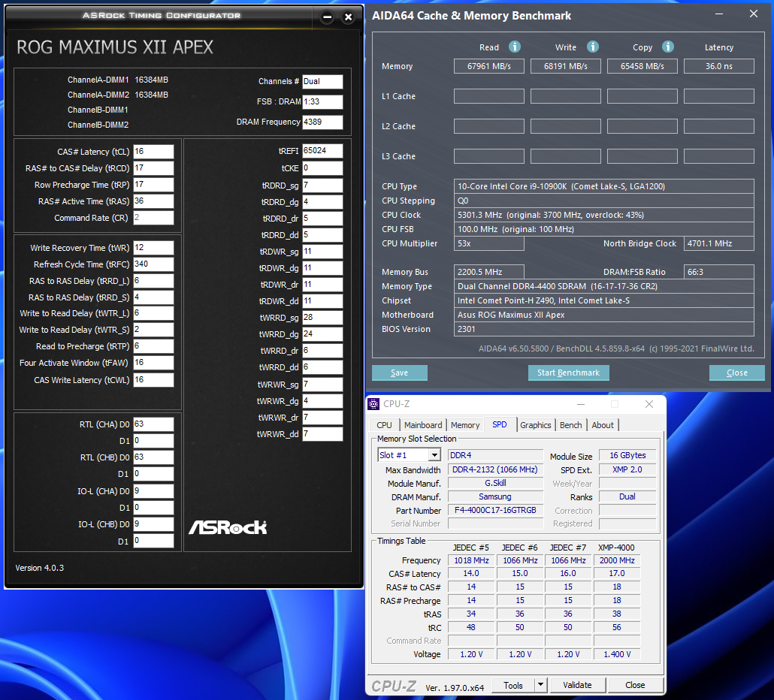Open the Slot #1 memory slot dropdown

point(434,455)
